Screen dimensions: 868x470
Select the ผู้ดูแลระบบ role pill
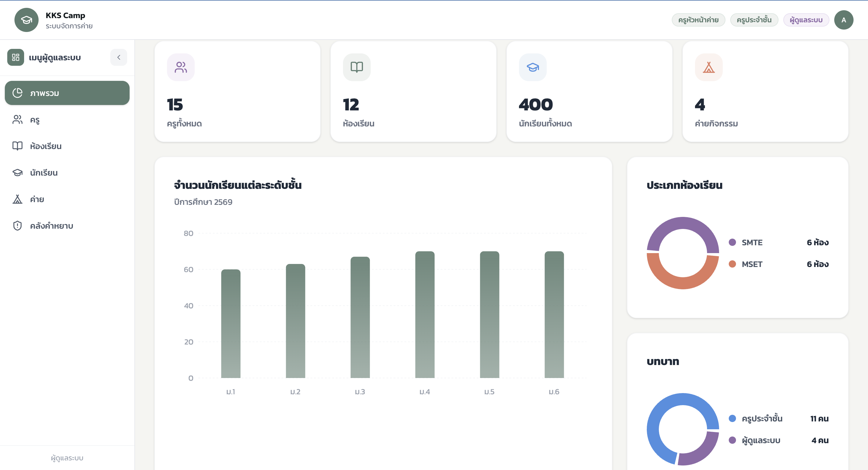(806, 20)
